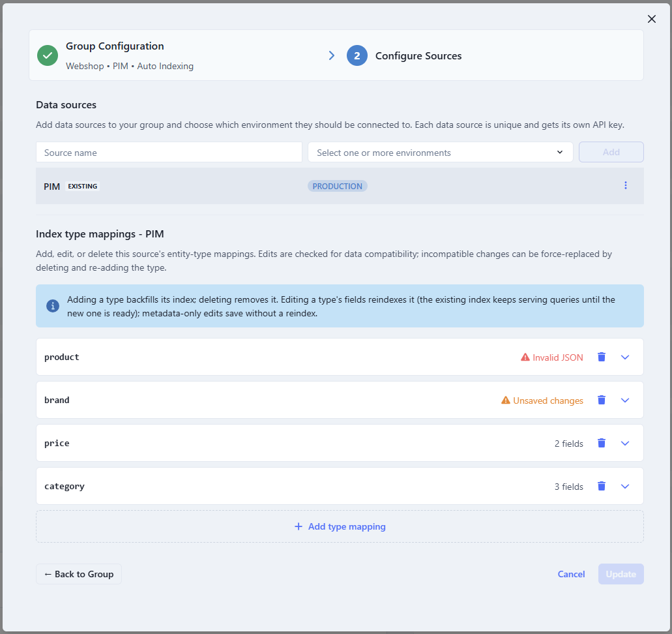Open the Select one or more environments dropdown
This screenshot has height=634, width=672.
click(440, 152)
